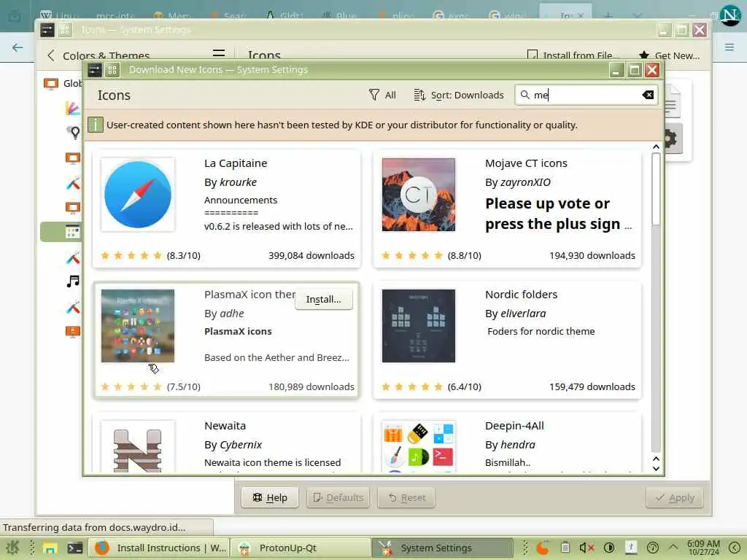Click the Apply button
This screenshot has width=747, height=560.
point(675,497)
